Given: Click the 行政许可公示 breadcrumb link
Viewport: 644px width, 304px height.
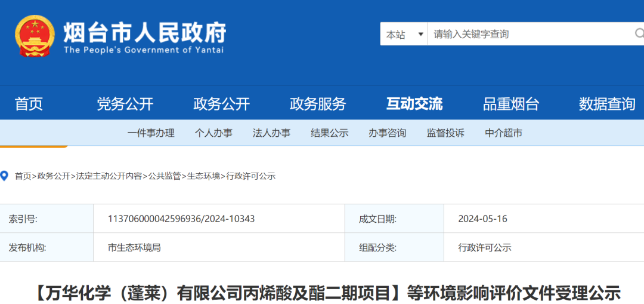Looking at the screenshot, I should click(x=251, y=176).
